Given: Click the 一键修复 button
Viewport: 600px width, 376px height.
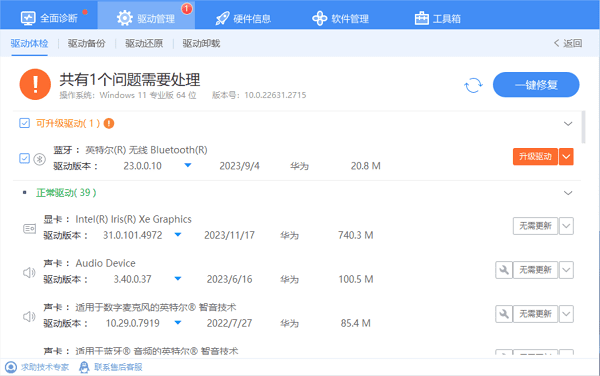Looking at the screenshot, I should pyautogui.click(x=536, y=85).
